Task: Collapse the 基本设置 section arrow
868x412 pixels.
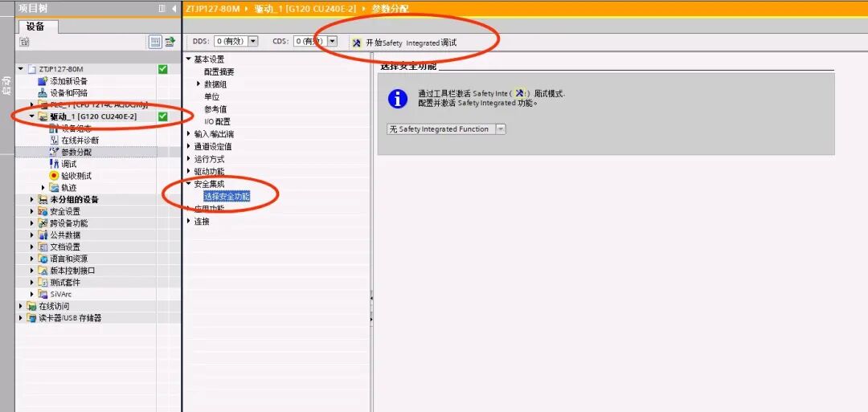Action: pyautogui.click(x=188, y=59)
